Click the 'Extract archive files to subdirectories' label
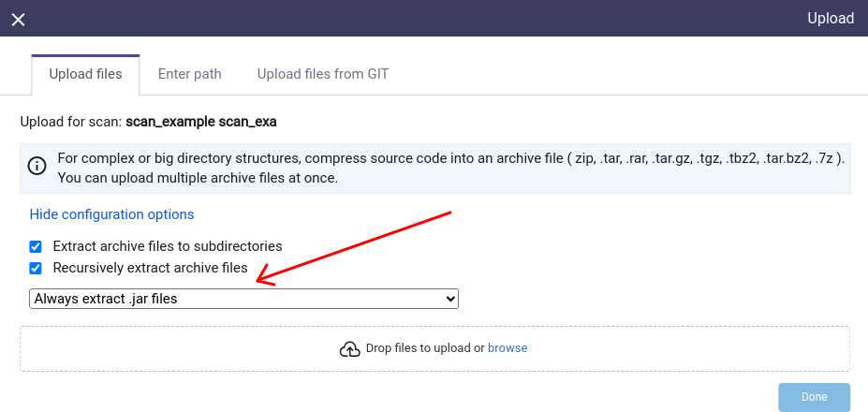The height and width of the screenshot is (412, 868). pyautogui.click(x=168, y=246)
